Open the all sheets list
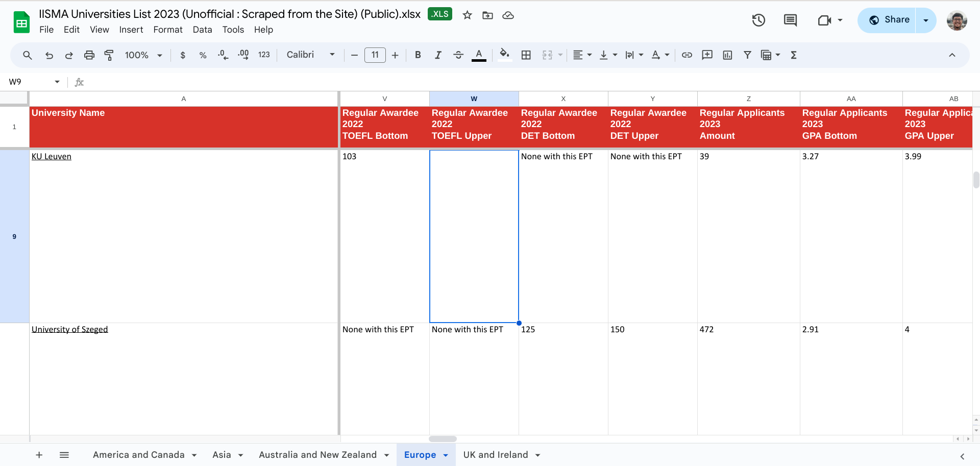The image size is (980, 466). 64,455
